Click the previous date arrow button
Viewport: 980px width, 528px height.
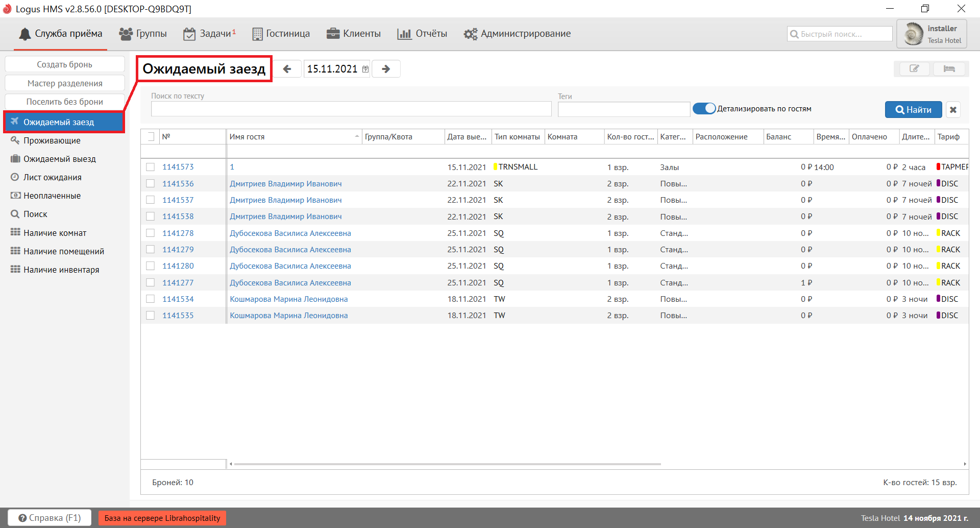click(x=287, y=69)
